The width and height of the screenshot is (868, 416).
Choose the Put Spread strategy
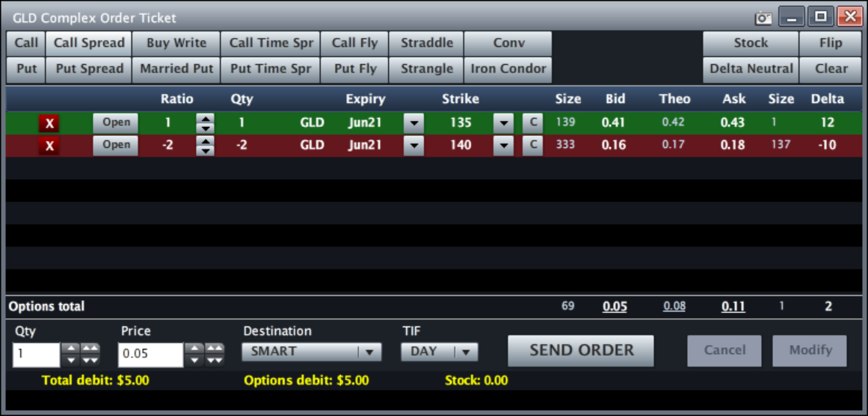coord(88,69)
